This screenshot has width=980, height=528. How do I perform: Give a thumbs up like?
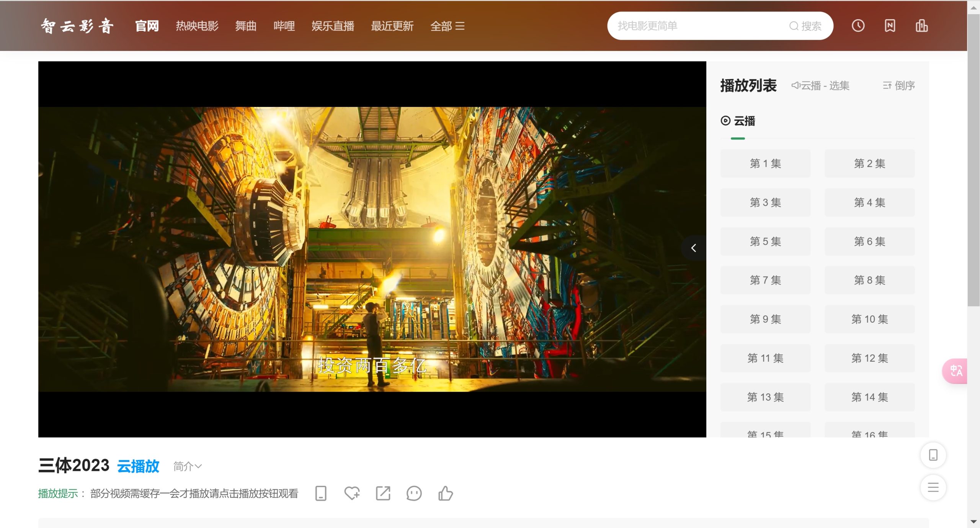[x=445, y=493]
